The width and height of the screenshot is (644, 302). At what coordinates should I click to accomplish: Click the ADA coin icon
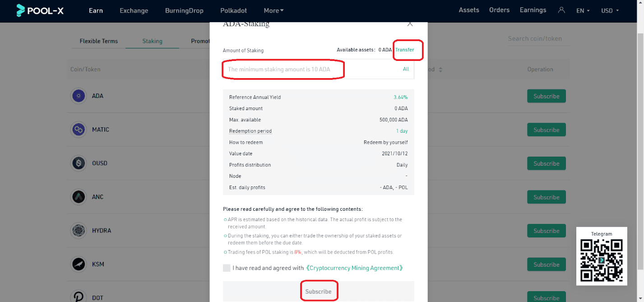(x=79, y=96)
